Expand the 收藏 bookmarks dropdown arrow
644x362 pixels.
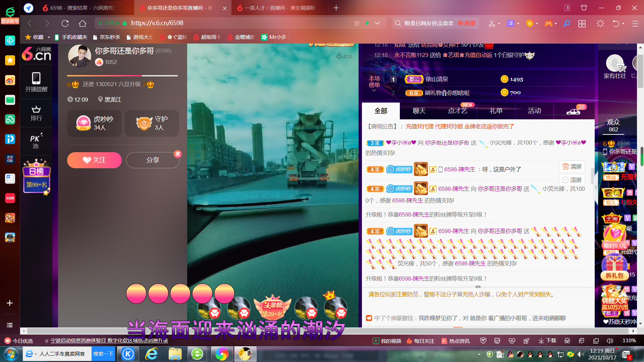click(49, 37)
